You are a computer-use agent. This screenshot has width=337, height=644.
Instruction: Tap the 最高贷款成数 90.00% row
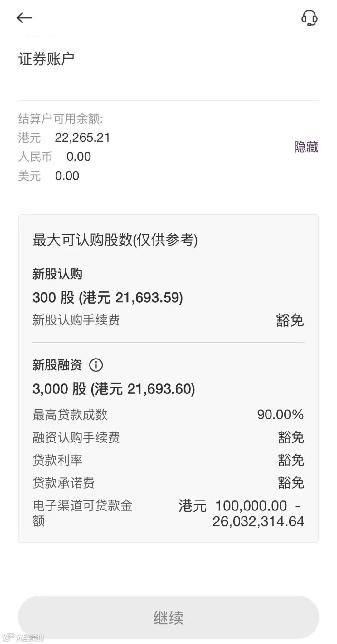click(168, 415)
